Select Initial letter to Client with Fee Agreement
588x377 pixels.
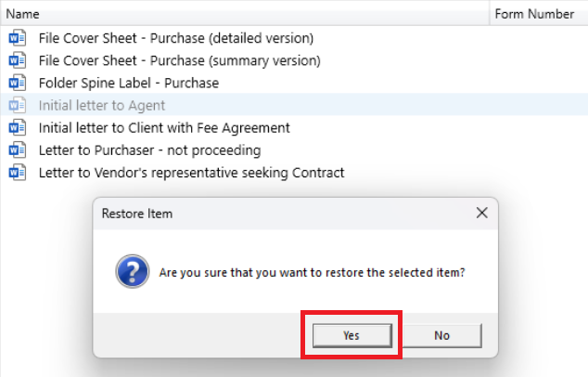[x=164, y=127]
